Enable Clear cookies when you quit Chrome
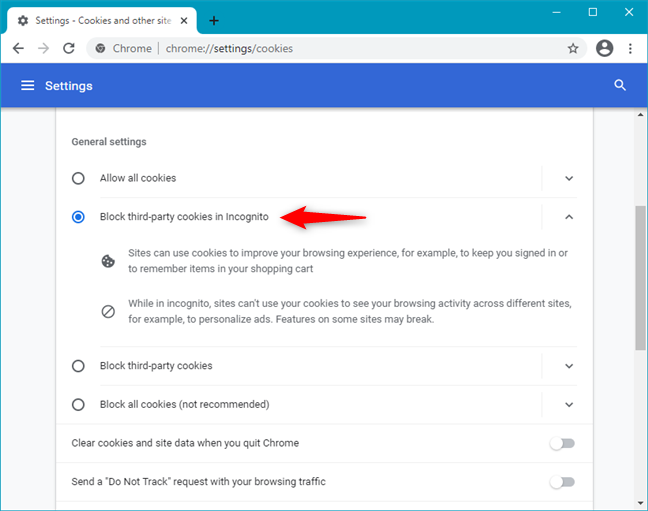The height and width of the screenshot is (511, 648). 562,443
